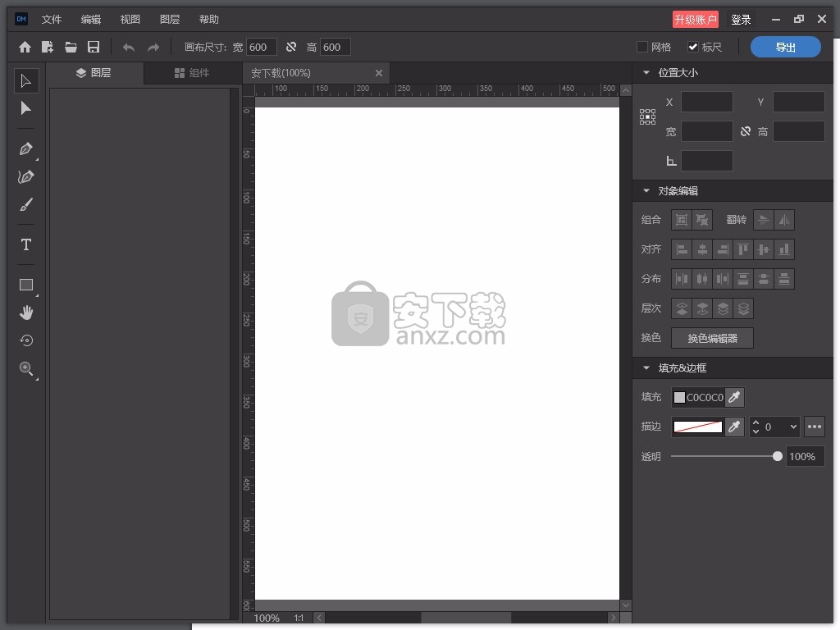
Task: Open the stroke width dropdown arrow
Action: pos(793,427)
